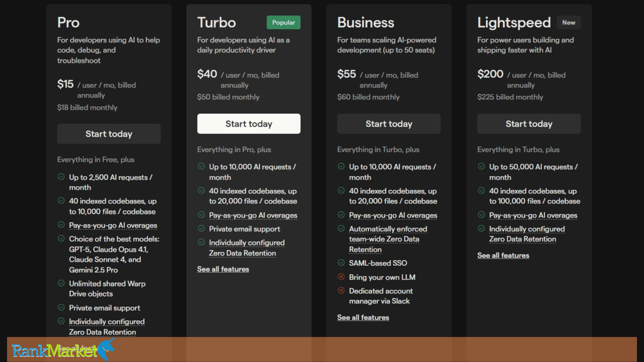Click the $15 price on Pro plan
This screenshot has height=362, width=644.
[66, 84]
